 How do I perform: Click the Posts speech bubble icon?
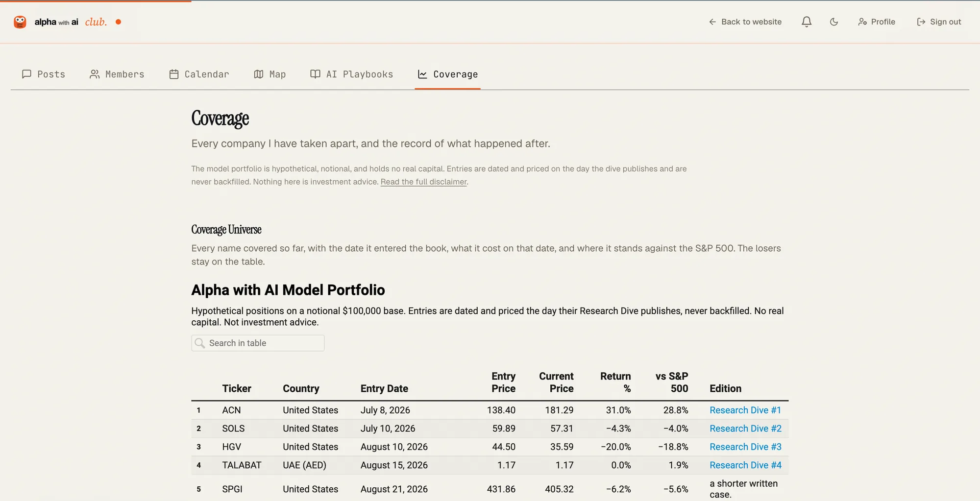coord(27,74)
